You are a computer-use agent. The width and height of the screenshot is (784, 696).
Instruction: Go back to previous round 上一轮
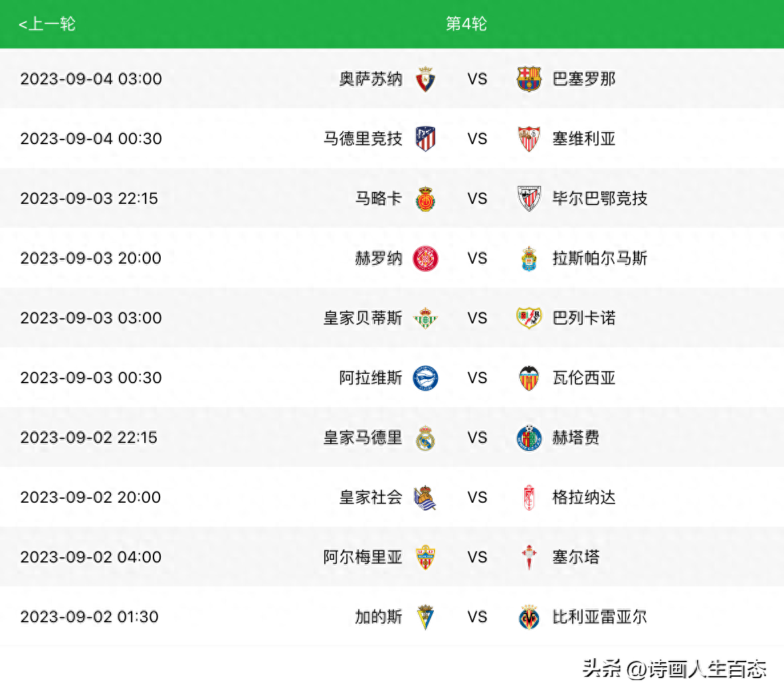[47, 23]
